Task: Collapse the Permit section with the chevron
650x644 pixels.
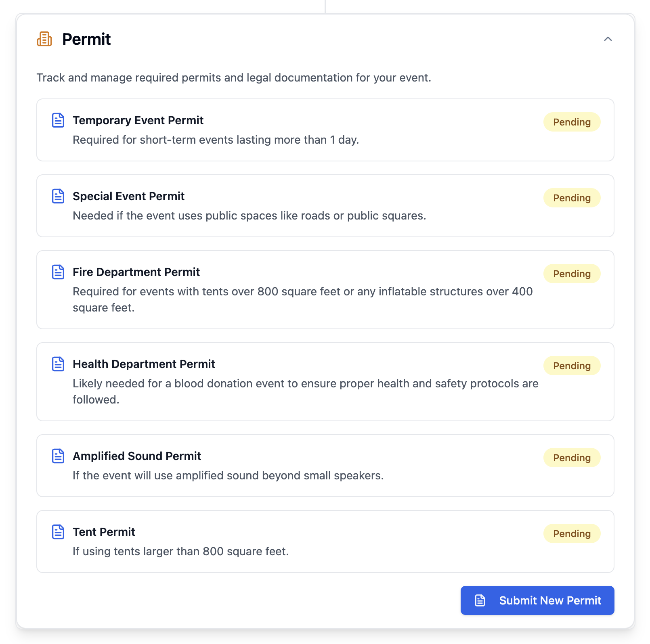Action: coord(608,39)
